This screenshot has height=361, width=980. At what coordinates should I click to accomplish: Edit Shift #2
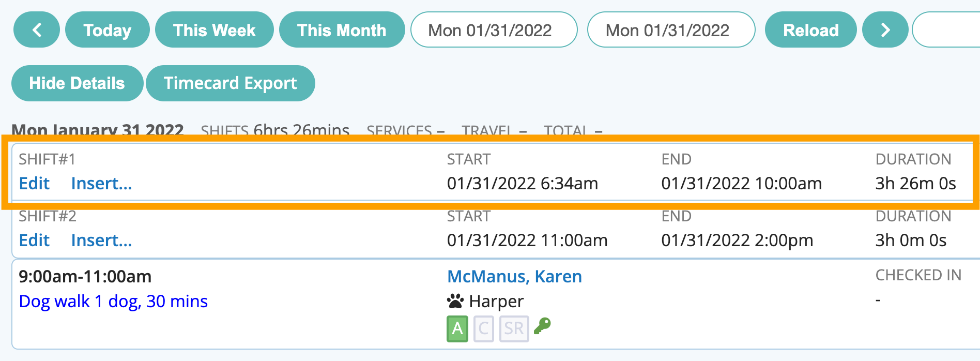[34, 240]
